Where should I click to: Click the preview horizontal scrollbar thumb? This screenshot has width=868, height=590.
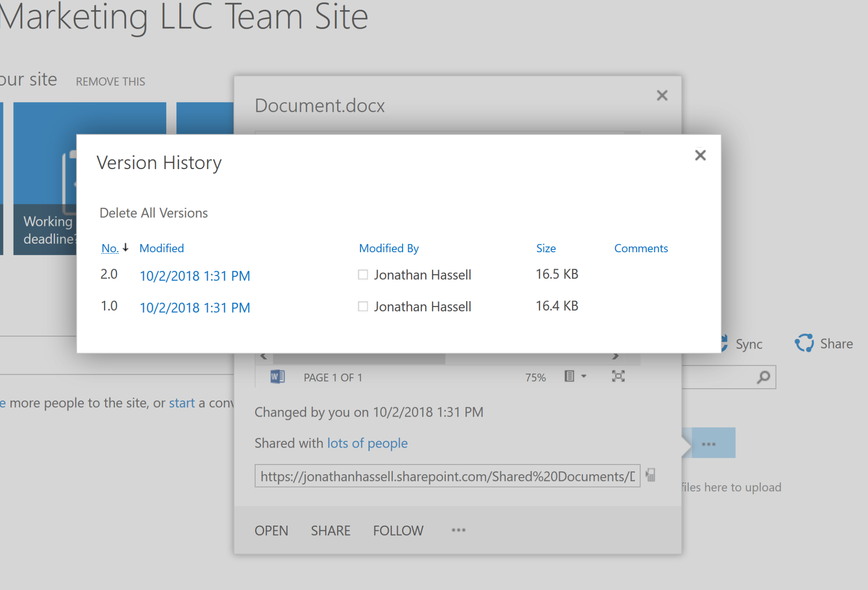(x=359, y=359)
